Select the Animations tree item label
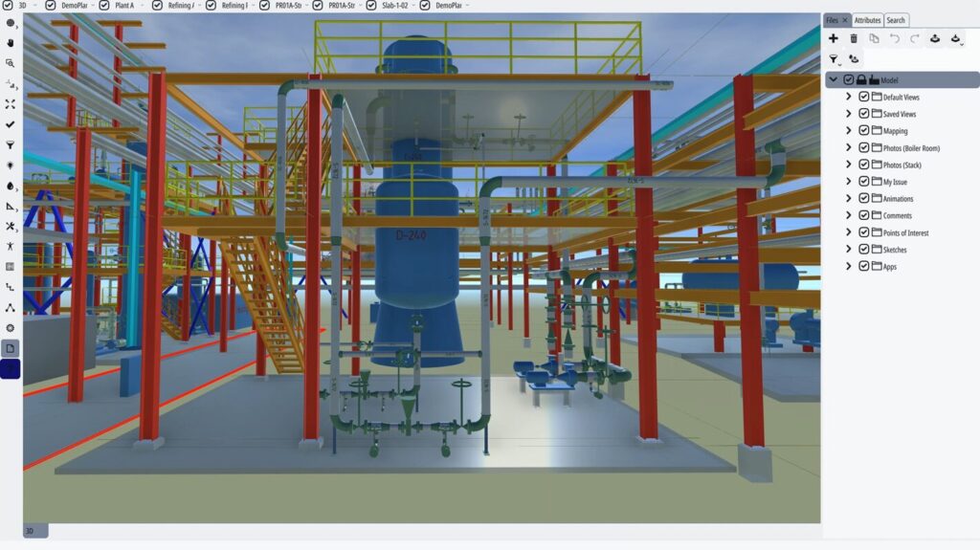The width and height of the screenshot is (980, 550). tap(898, 199)
